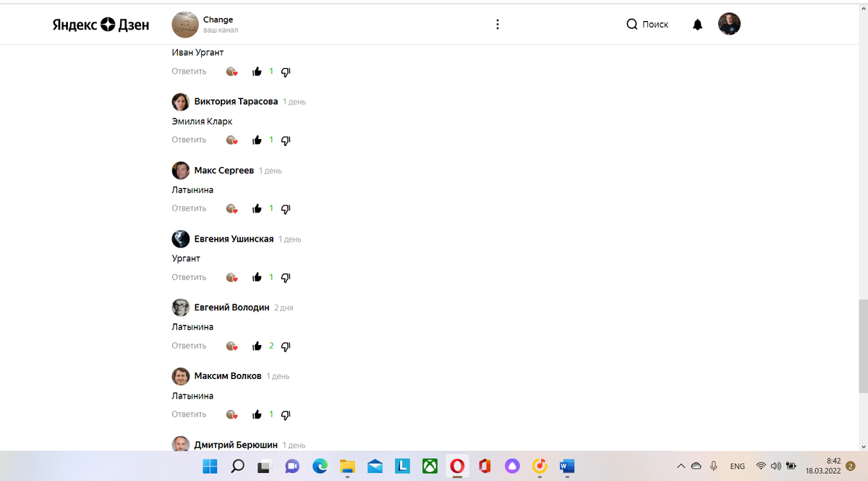This screenshot has height=481, width=868.
Task: Dislike Макс Сергеев's comment
Action: point(286,208)
